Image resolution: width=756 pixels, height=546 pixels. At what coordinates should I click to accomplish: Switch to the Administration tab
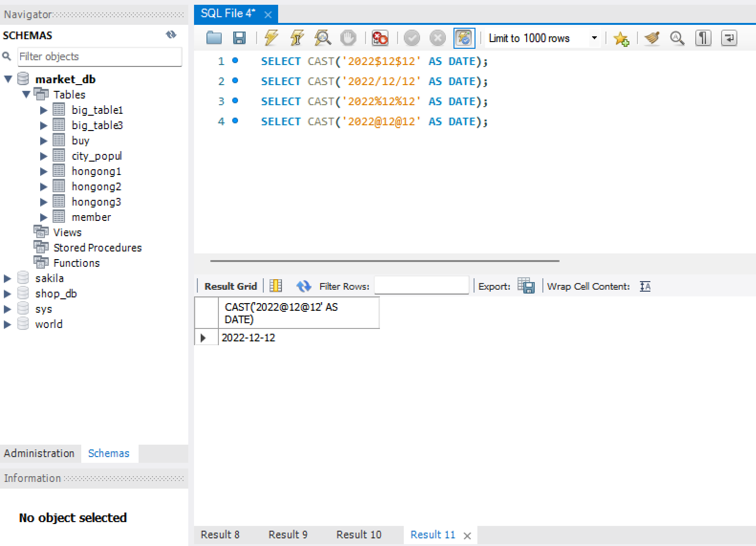coord(39,453)
